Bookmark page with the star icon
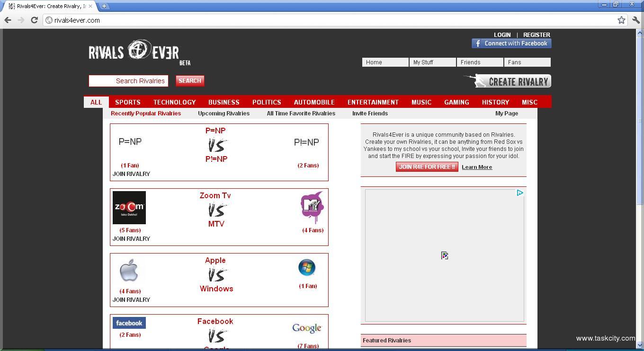The height and width of the screenshot is (351, 644). pyautogui.click(x=621, y=20)
